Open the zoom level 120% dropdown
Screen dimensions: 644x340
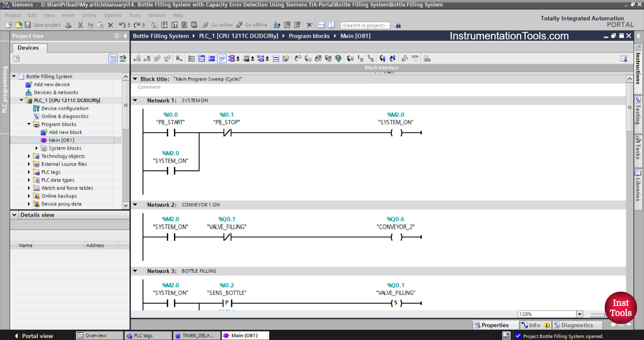pos(579,314)
